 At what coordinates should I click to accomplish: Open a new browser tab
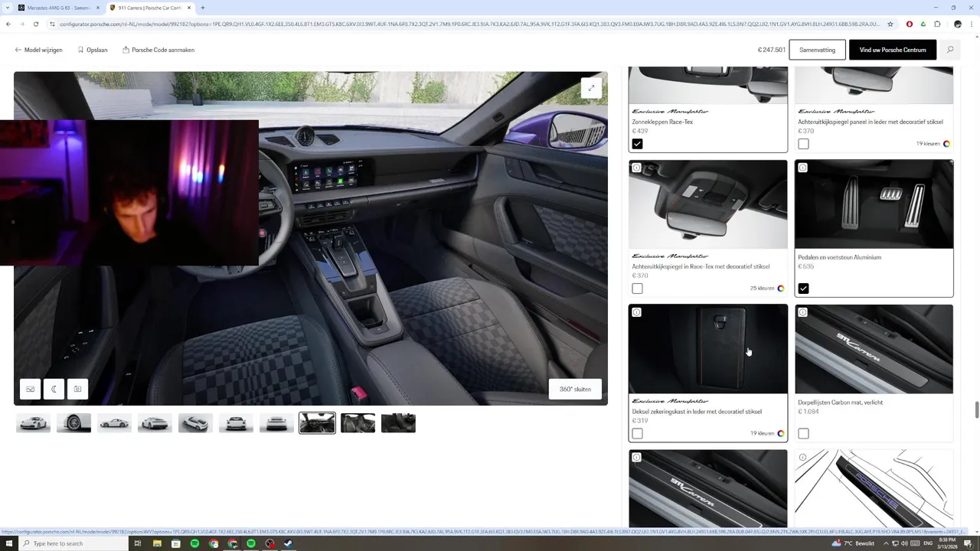[202, 8]
